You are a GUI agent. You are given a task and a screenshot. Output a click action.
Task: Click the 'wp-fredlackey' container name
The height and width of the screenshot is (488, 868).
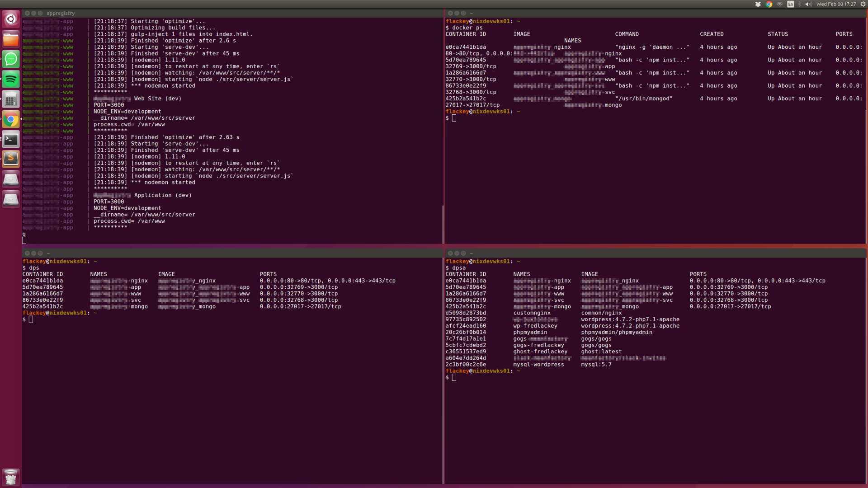point(535,326)
